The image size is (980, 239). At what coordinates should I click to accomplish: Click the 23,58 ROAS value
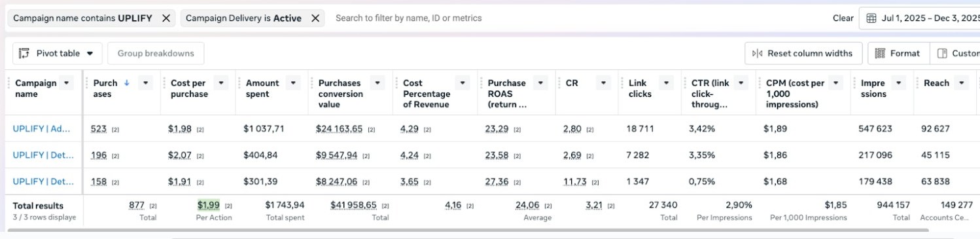[x=497, y=155]
